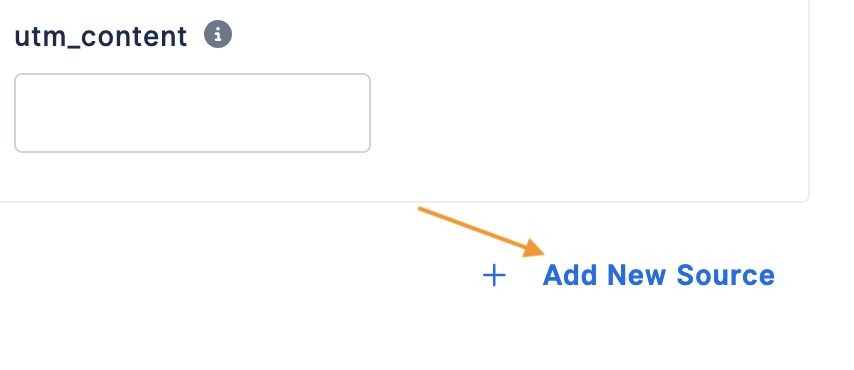
Task: Click the utm_content field label
Action: point(101,37)
